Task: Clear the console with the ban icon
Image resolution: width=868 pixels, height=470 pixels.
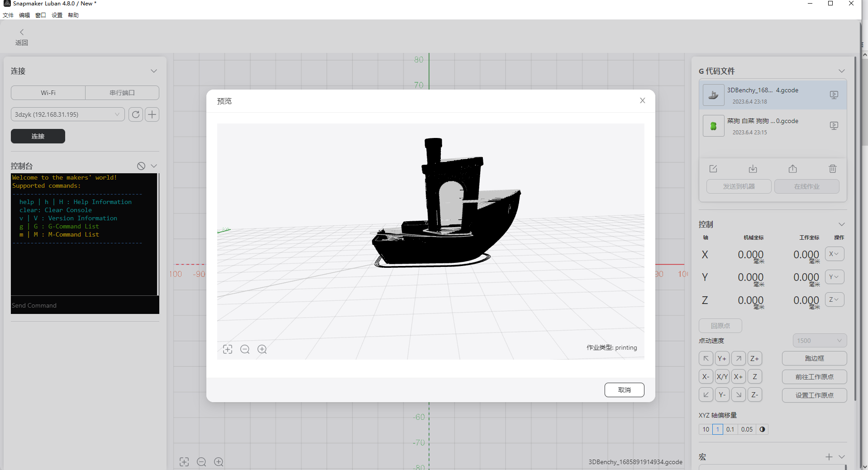Action: 141,166
